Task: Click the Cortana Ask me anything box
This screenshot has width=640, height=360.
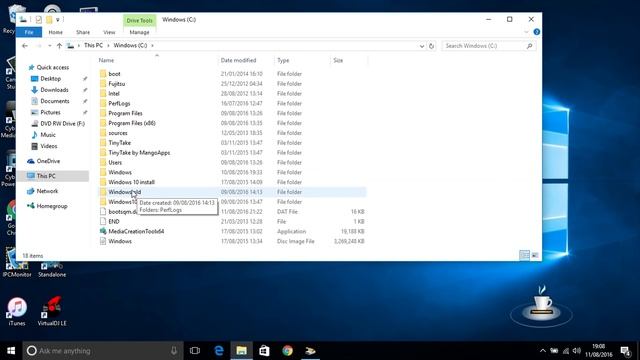Action: pyautogui.click(x=103, y=351)
